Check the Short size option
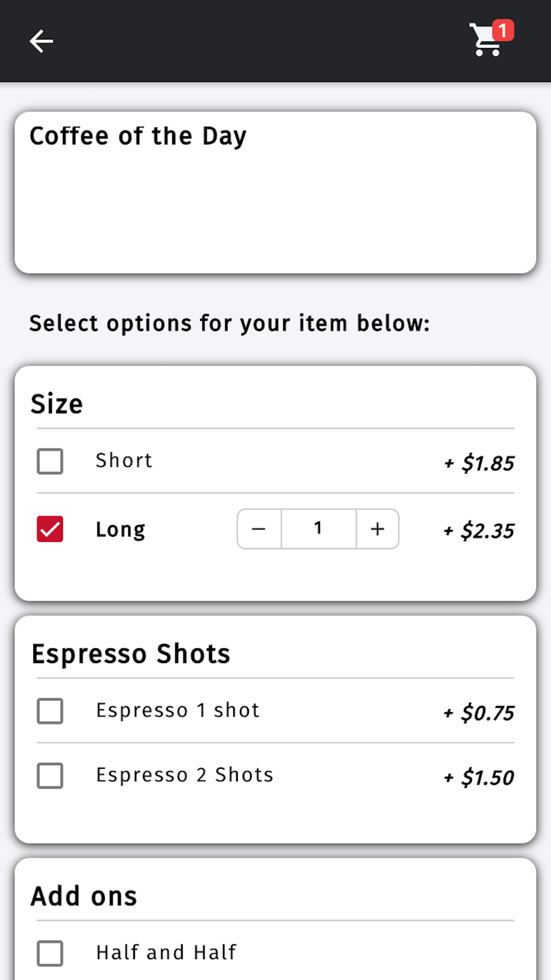551x980 pixels. tap(50, 461)
